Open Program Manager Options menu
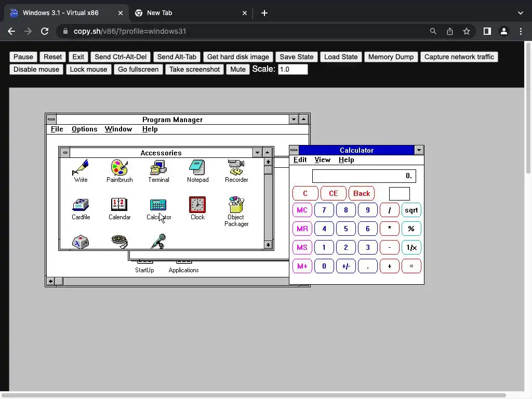The image size is (532, 399). pyautogui.click(x=85, y=129)
